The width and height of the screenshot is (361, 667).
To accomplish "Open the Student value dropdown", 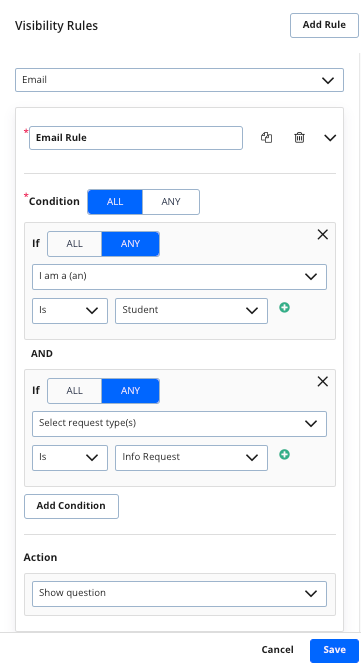I will coord(191,311).
